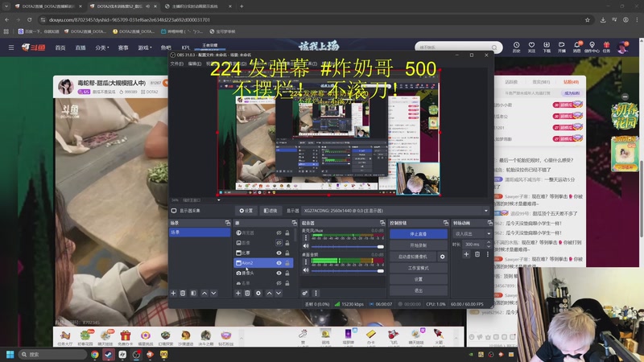644x362 pixels.
Task: Toggle lock on the Aion2 source
Action: pos(287,263)
